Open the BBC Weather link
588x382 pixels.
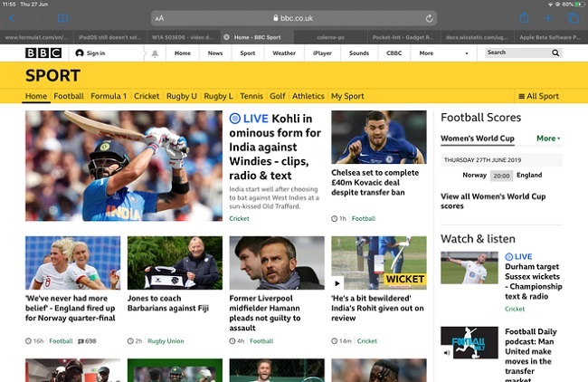[x=284, y=53]
